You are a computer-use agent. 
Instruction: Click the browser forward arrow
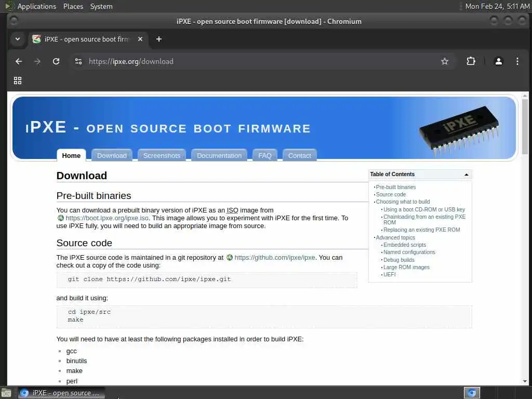pyautogui.click(x=37, y=61)
